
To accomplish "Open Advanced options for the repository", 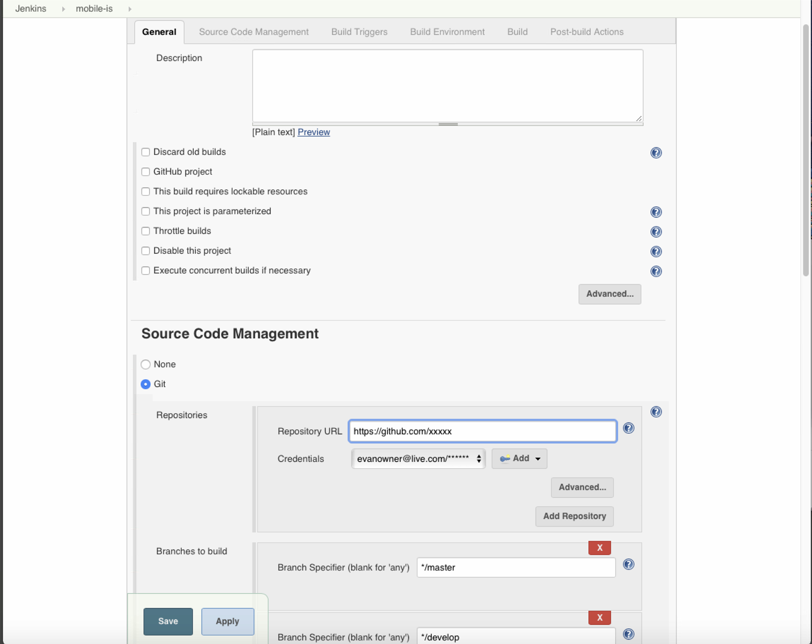I will (x=582, y=487).
